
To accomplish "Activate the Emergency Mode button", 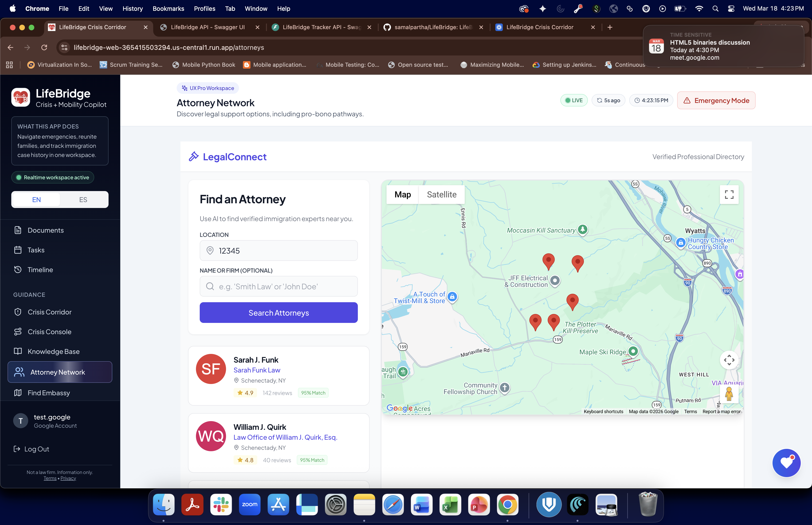I will (716, 101).
